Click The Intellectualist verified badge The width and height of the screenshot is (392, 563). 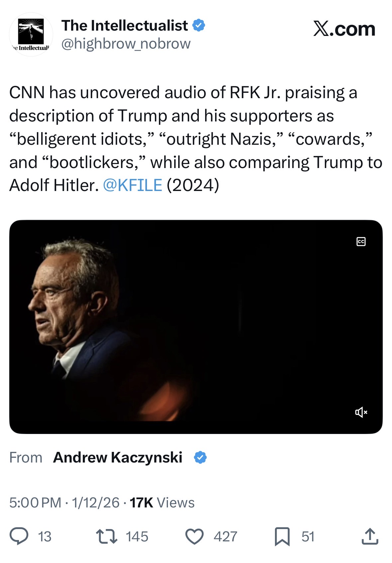(x=198, y=25)
